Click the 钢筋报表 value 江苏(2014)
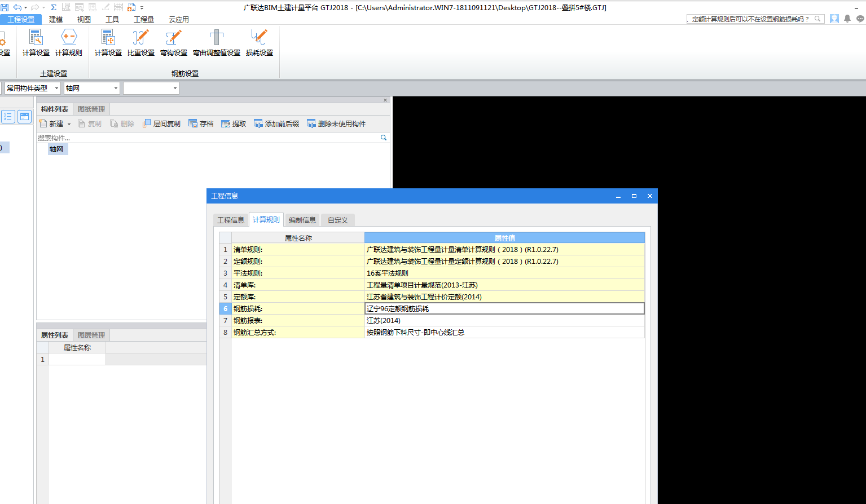866x504 pixels. click(x=504, y=320)
